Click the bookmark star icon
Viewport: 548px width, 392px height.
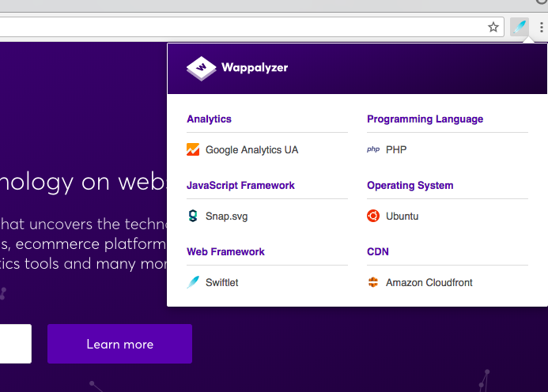[x=493, y=27]
